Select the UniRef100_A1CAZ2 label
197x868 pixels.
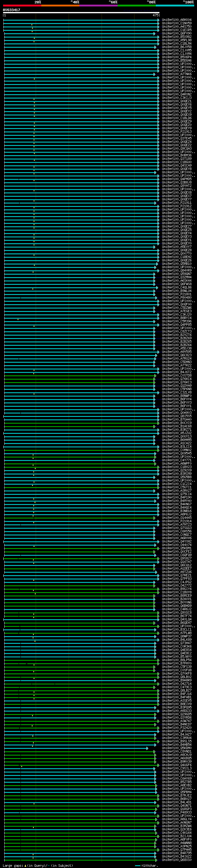tap(177, 443)
